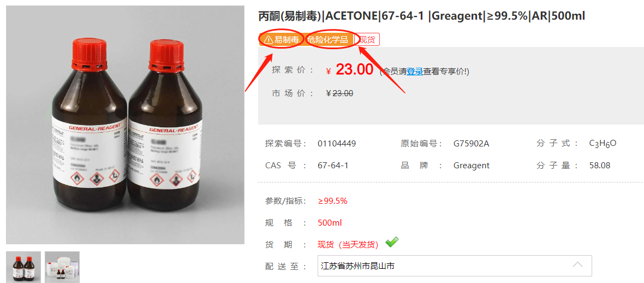Click the green checkmark next to 现货
Screen dimensions: 644x283
392,242
